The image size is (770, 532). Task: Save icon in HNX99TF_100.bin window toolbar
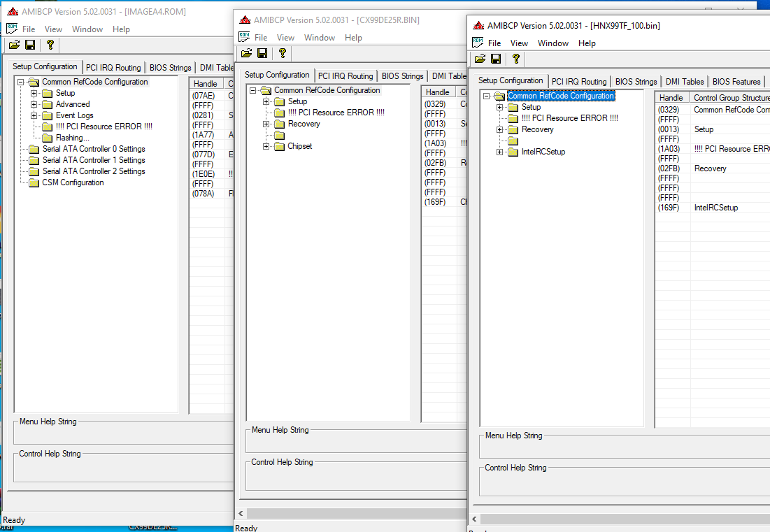pyautogui.click(x=496, y=59)
